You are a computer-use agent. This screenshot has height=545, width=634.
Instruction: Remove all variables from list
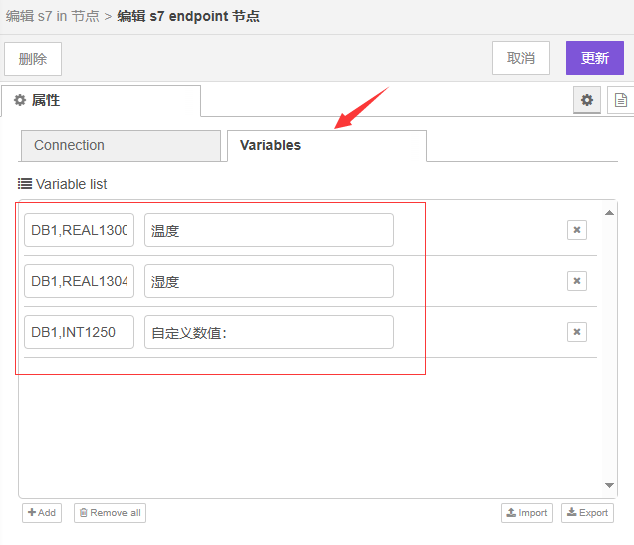[x=110, y=513]
